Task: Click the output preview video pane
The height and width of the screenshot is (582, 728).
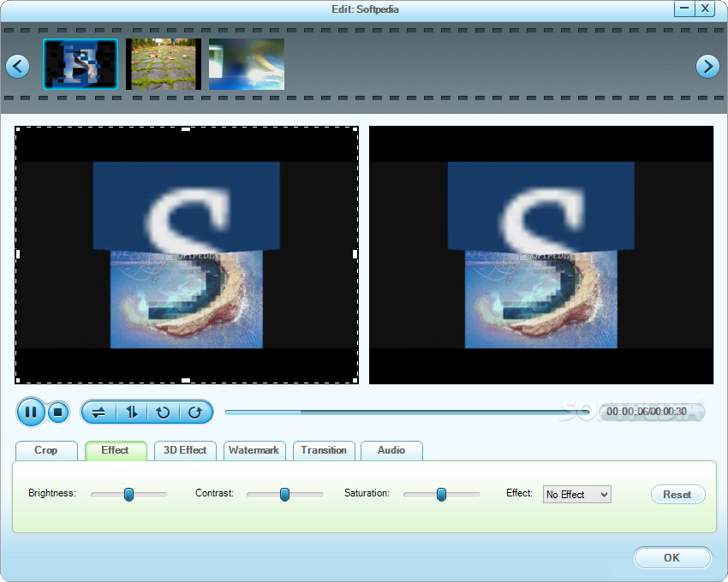Action: [x=541, y=255]
